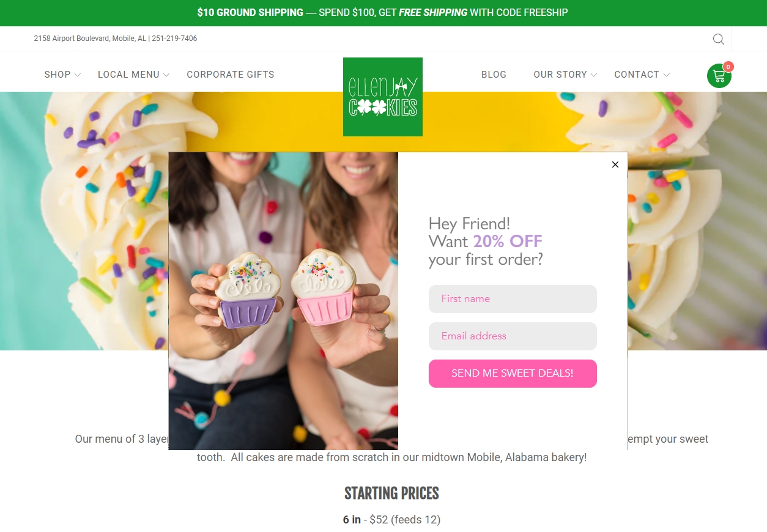Go to the Blog page

pos(494,75)
